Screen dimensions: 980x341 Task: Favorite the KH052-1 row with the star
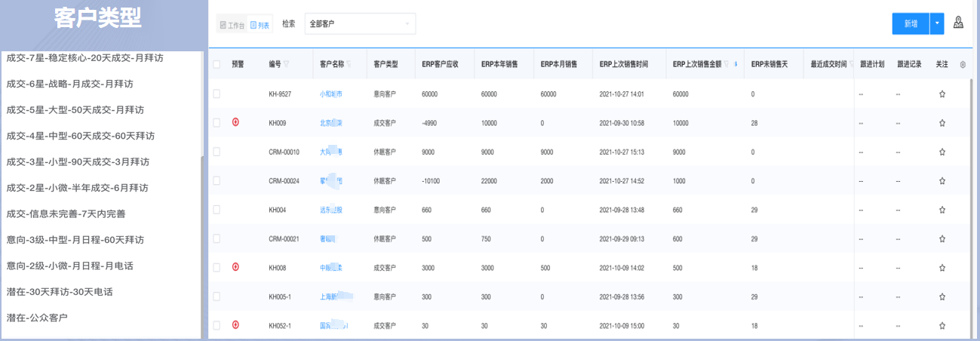(x=942, y=326)
